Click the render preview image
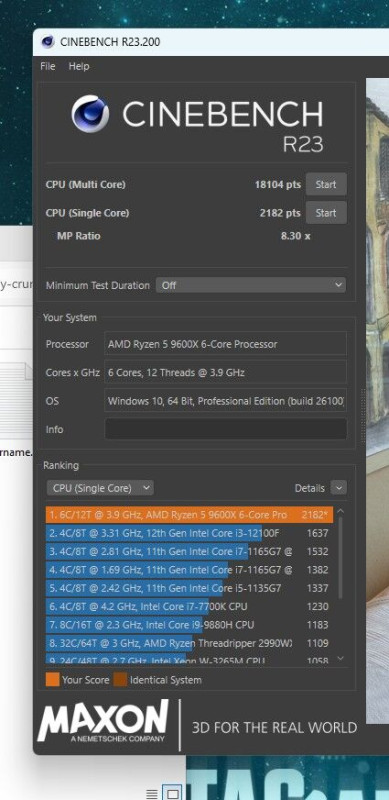This screenshot has width=389, height=800. click(x=377, y=401)
